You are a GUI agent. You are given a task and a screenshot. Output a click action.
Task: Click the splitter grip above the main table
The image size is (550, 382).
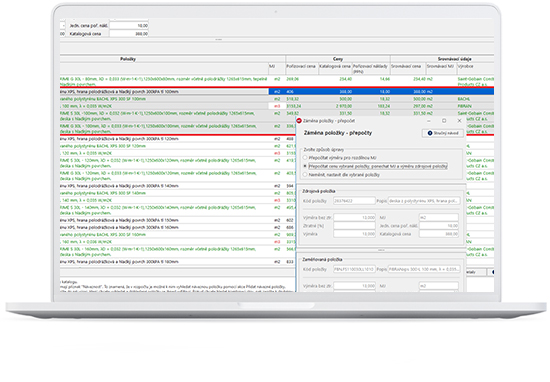coord(219,40)
